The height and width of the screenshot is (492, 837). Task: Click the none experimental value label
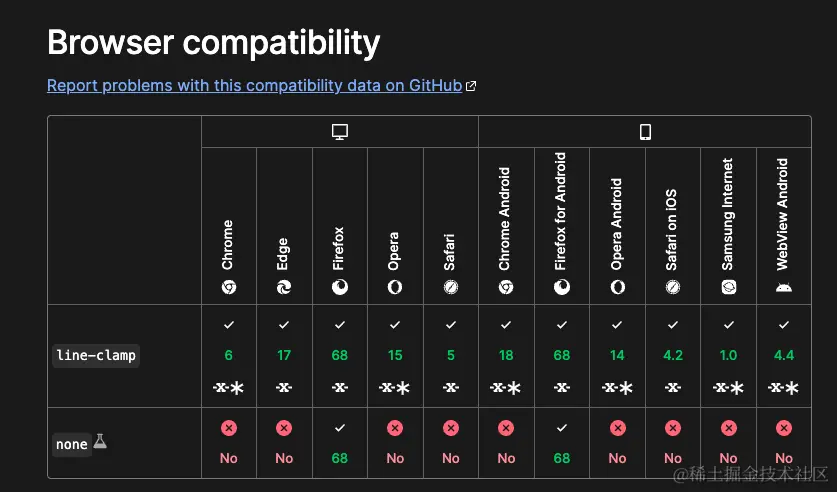[72, 444]
